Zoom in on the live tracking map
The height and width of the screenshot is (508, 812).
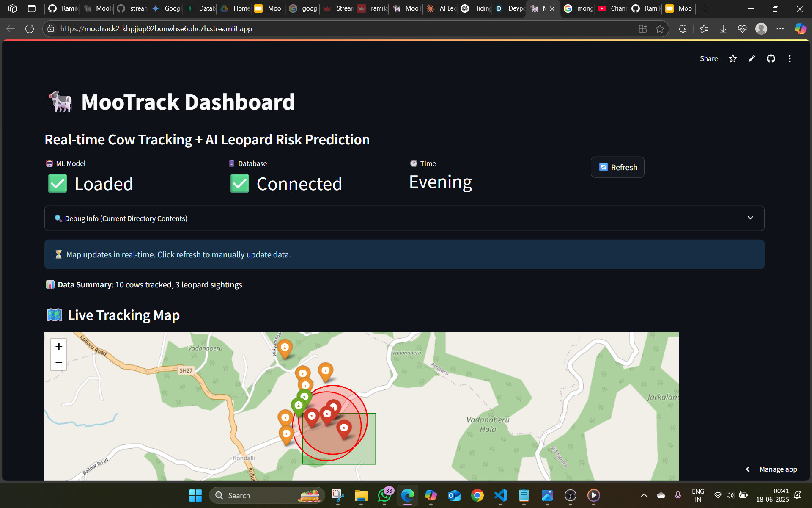(x=59, y=347)
